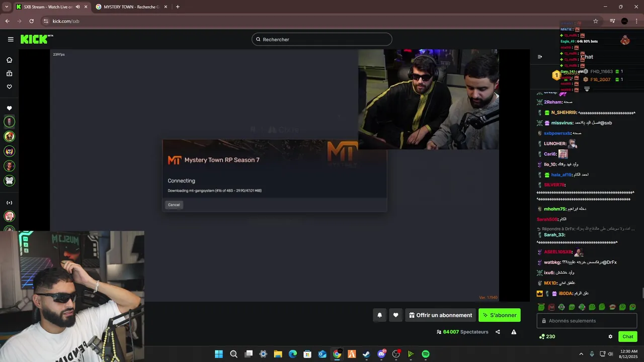Open the Following outline heart in the sidebar
The height and width of the screenshot is (362, 644).
[9, 86]
